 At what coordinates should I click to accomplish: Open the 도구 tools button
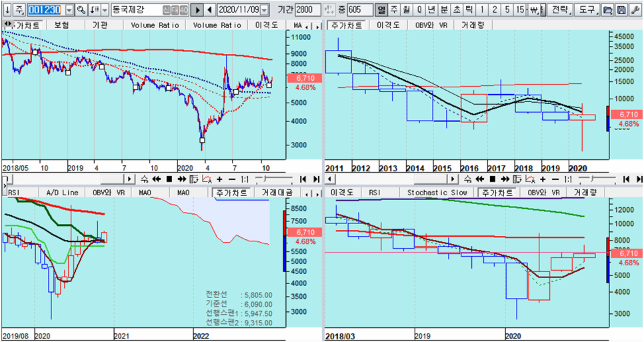pos(587,9)
